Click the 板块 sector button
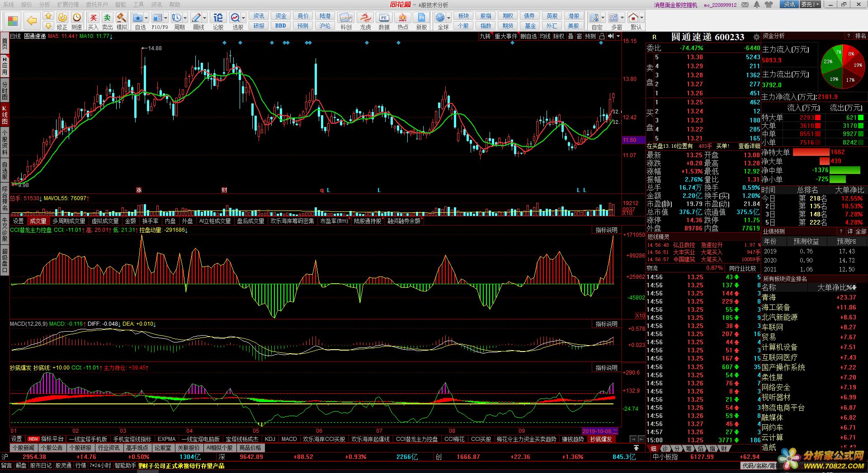 463,16
